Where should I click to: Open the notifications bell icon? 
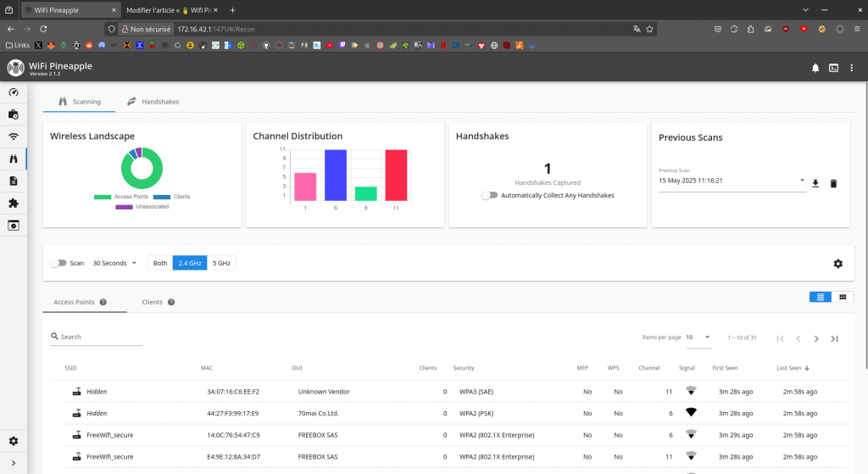point(815,68)
